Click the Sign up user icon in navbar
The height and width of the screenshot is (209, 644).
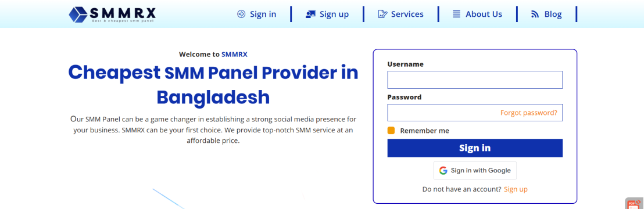pos(310,14)
